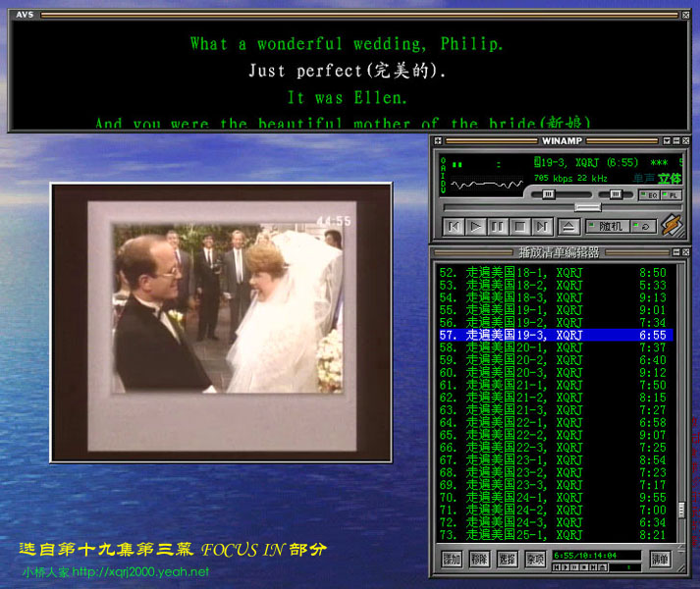Open the 选择 select menu in playlist

(x=508, y=559)
